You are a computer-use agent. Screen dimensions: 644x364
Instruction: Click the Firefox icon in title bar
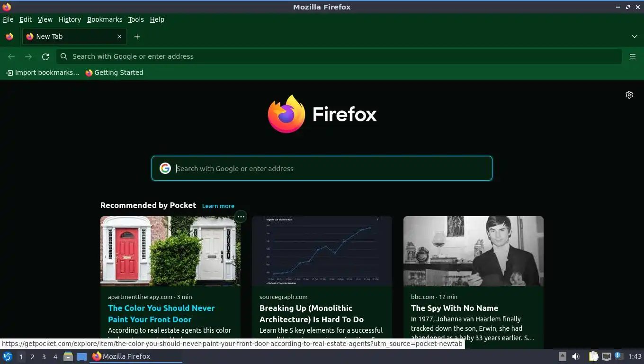(7, 7)
